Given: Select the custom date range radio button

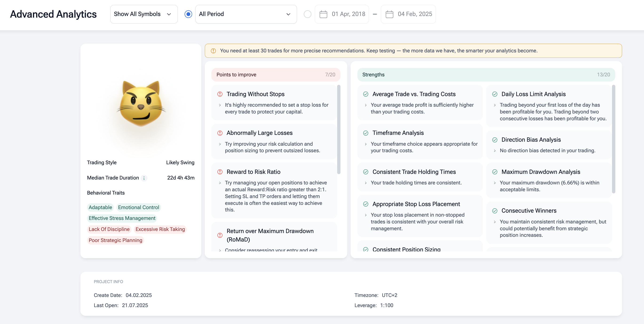Looking at the screenshot, I should 307,14.
